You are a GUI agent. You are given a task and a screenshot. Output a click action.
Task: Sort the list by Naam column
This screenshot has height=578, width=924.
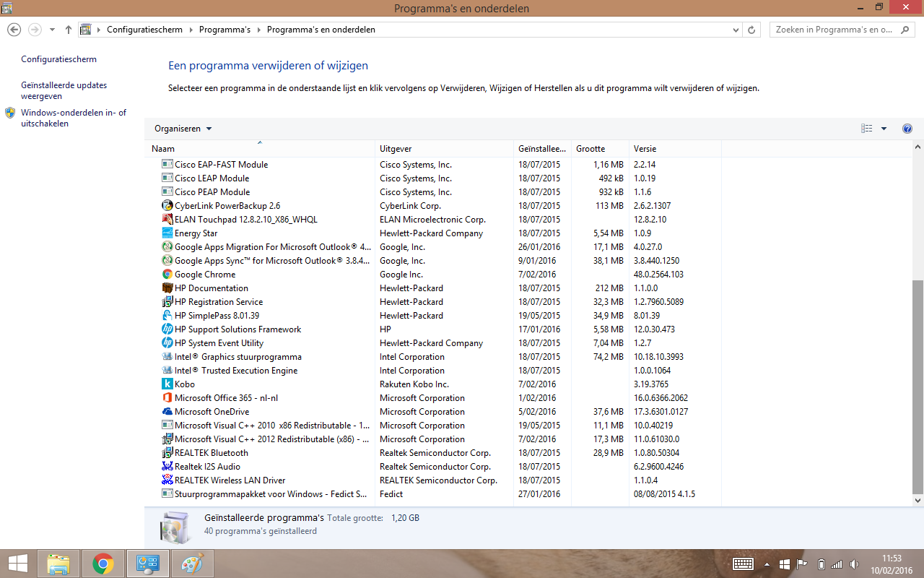point(260,149)
